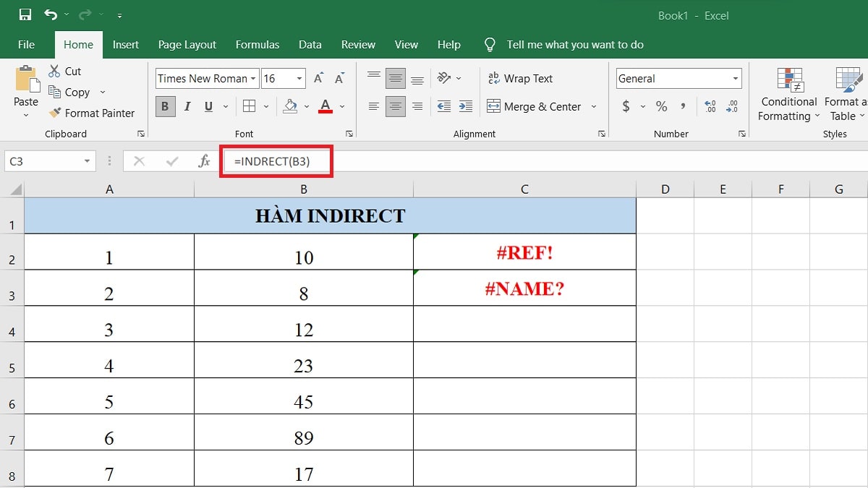Viewport: 868px width, 488px height.
Task: Click the Orientation text-angle icon
Action: coord(444,78)
